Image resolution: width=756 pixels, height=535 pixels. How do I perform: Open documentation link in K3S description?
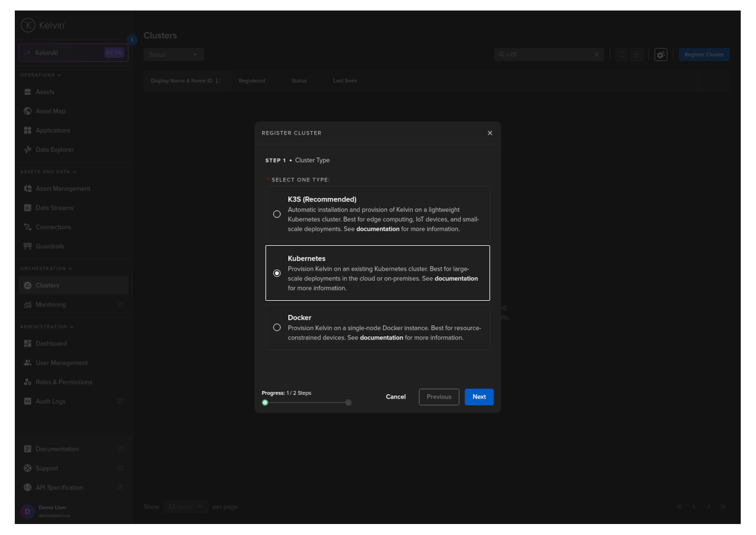378,229
